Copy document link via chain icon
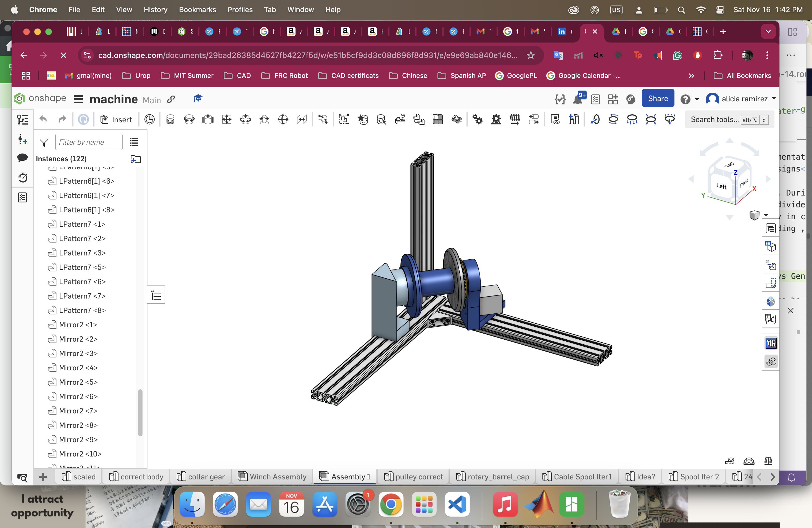The height and width of the screenshot is (528, 812). pyautogui.click(x=171, y=99)
